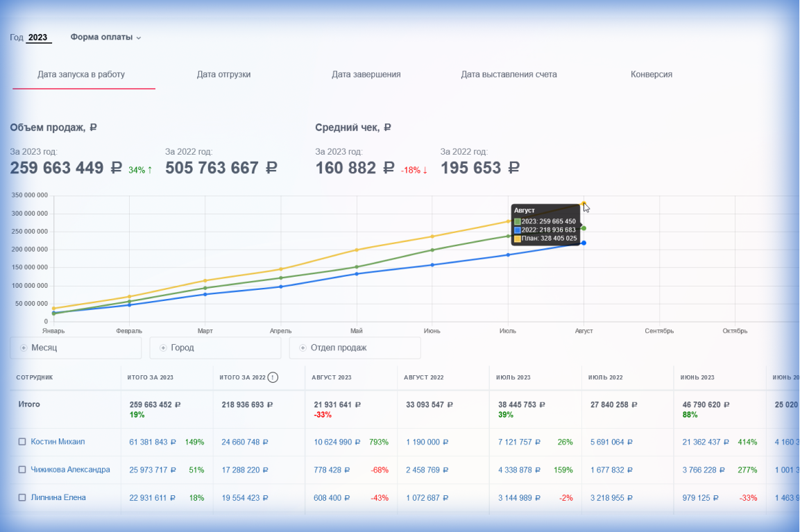Click the year field showing 2023
Screen dimensions: 800x532
click(x=38, y=37)
